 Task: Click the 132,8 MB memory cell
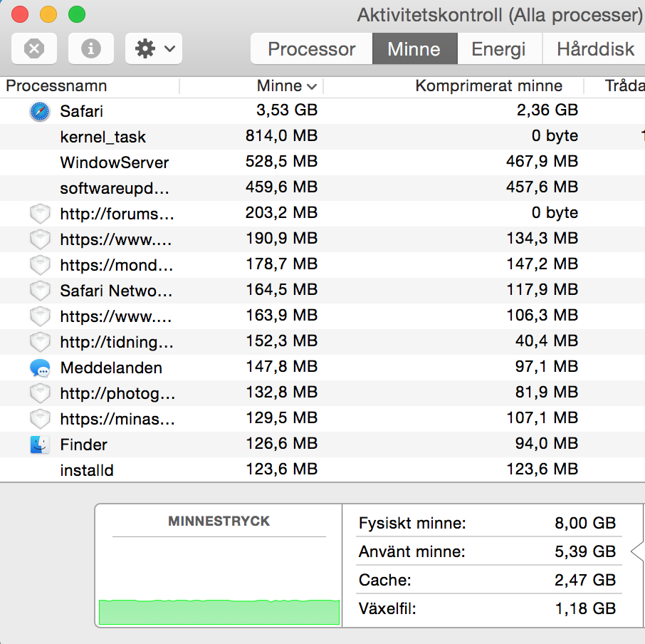[281, 392]
